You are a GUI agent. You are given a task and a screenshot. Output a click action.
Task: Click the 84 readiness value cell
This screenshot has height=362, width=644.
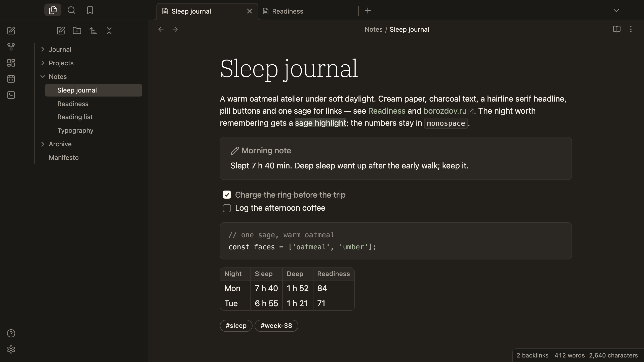point(334,288)
